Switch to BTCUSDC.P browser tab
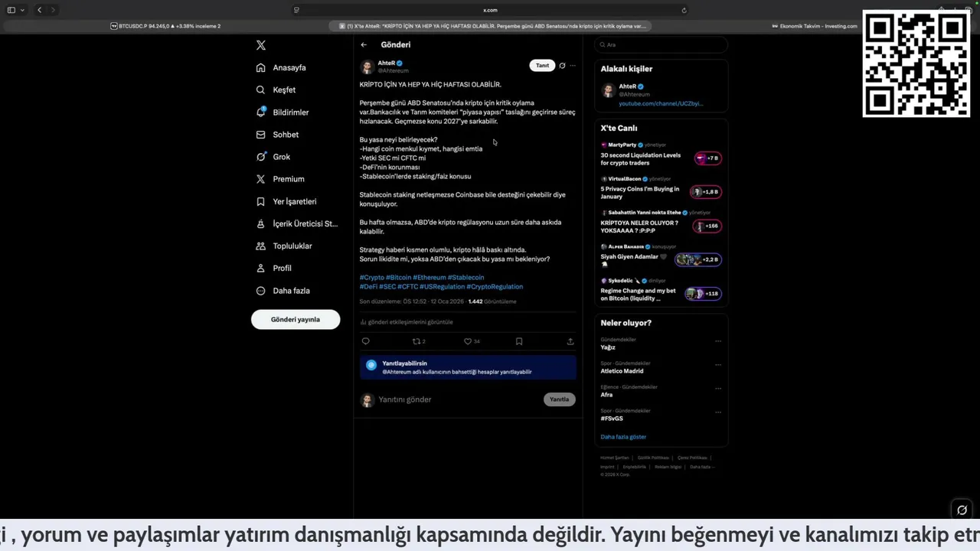980x551 pixels. [165, 26]
